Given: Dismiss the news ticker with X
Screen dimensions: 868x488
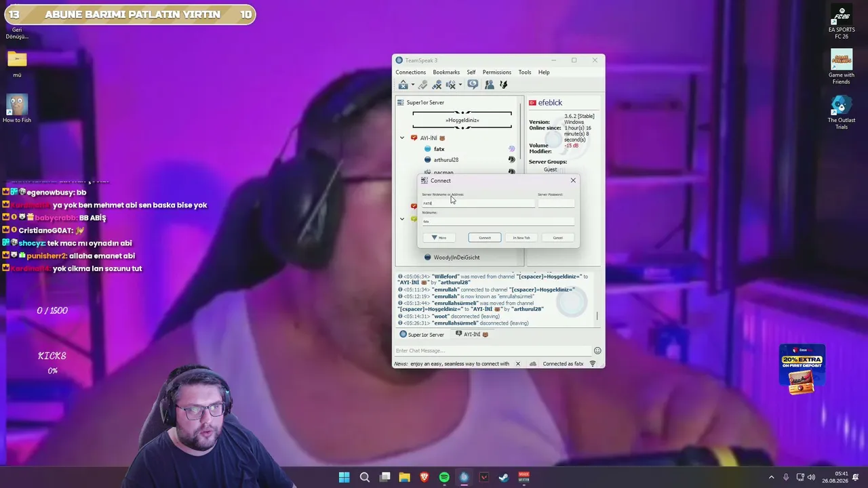Looking at the screenshot, I should click(517, 364).
